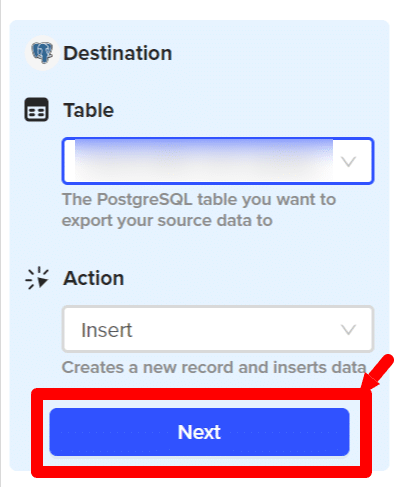Expand the Table dropdown chevron

click(x=349, y=161)
